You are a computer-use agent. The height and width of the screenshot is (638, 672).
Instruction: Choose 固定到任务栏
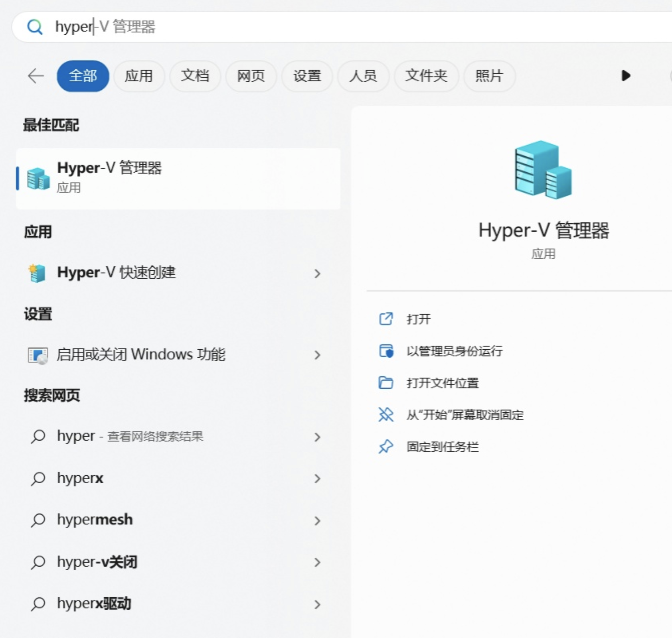coord(443,447)
